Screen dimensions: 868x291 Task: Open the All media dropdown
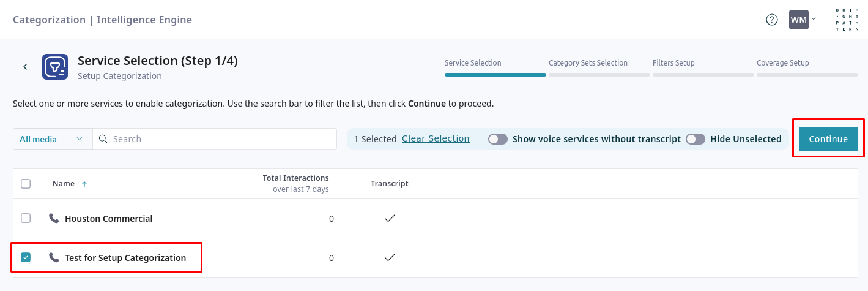(52, 139)
